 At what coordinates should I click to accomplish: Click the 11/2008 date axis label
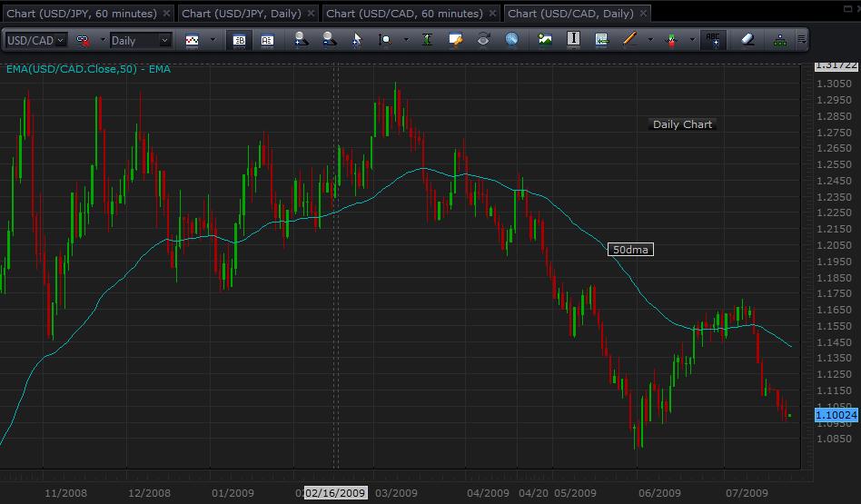tap(65, 493)
